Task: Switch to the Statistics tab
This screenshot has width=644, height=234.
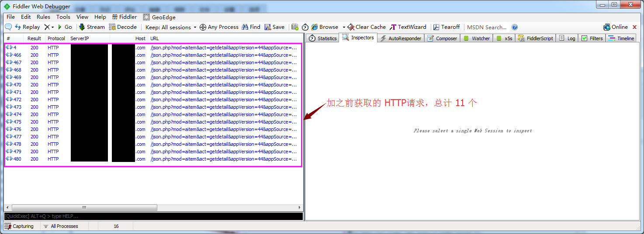Action: click(323, 38)
